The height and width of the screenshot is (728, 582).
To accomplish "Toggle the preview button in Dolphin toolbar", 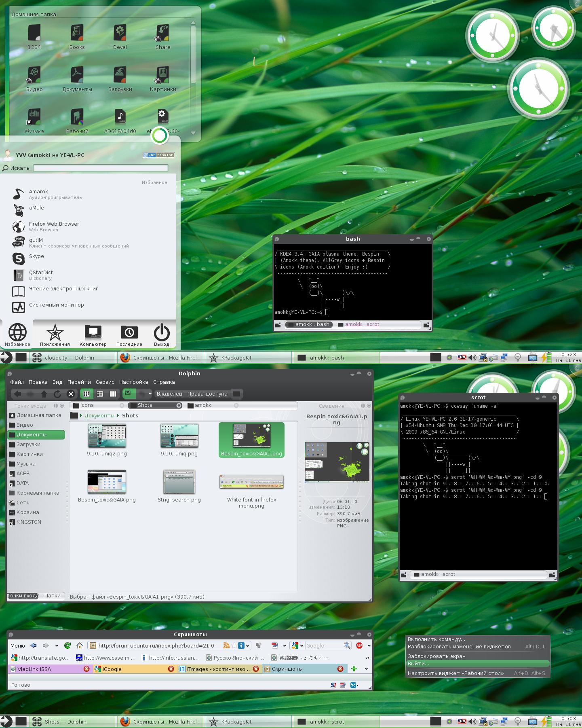I will pyautogui.click(x=129, y=394).
